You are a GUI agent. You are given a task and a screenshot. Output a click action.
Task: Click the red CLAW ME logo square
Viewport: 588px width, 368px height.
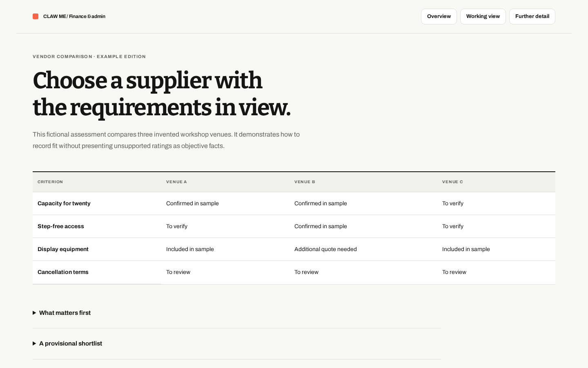pos(36,16)
